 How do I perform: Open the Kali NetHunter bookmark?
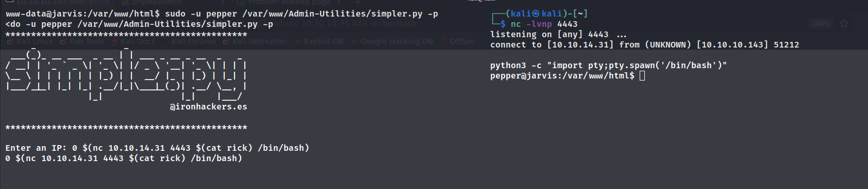(255, 41)
